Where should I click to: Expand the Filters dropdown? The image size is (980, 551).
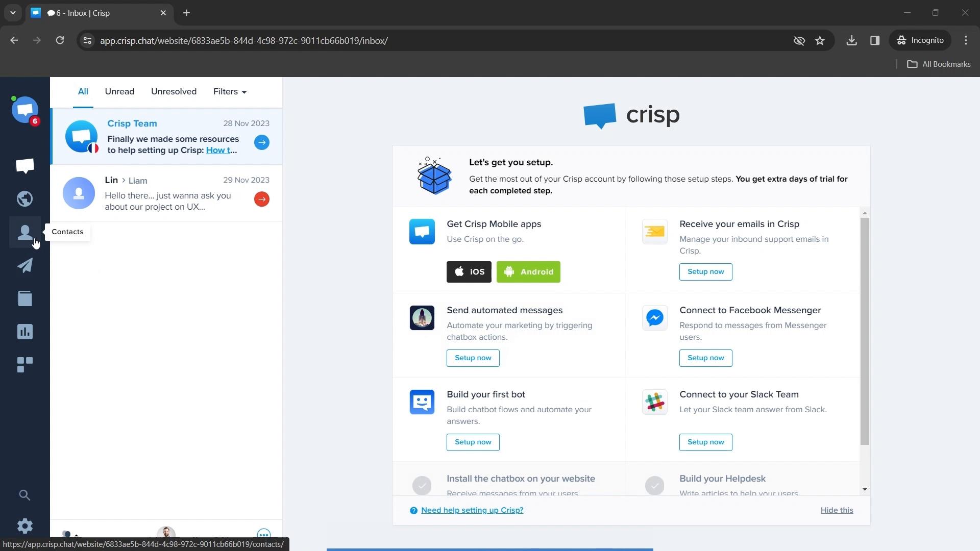pos(230,91)
